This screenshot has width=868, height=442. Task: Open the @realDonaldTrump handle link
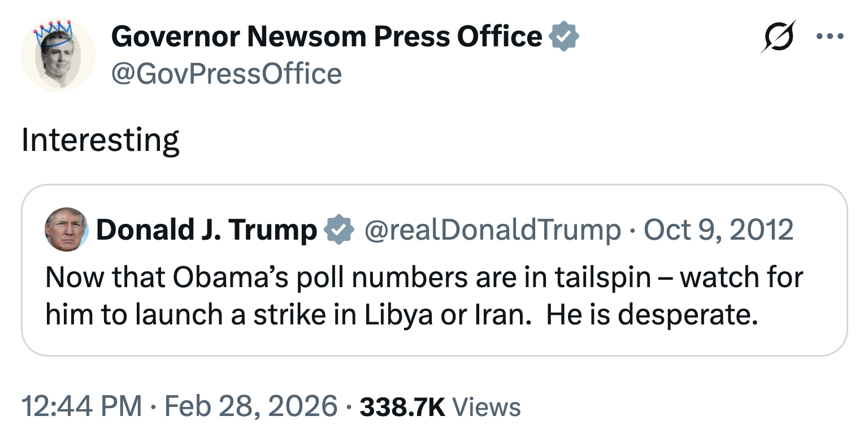coord(492,230)
